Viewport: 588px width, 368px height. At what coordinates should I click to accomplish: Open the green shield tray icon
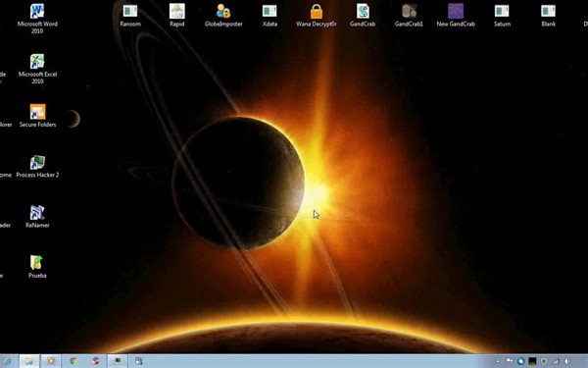coord(544,361)
